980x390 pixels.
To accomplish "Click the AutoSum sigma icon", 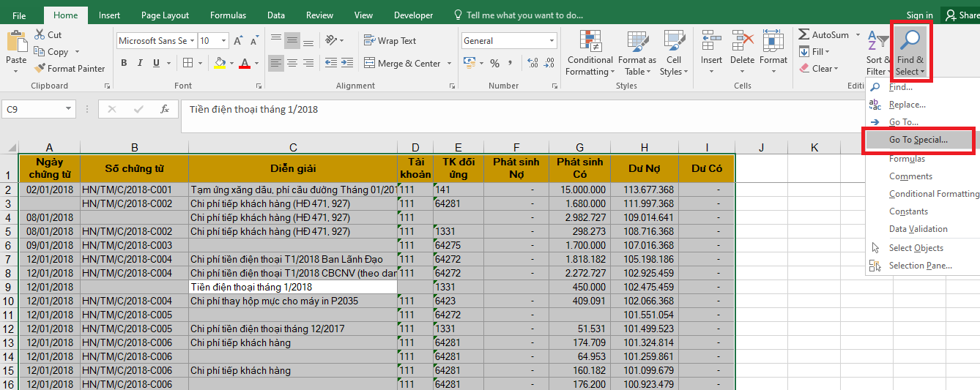I will click(803, 35).
